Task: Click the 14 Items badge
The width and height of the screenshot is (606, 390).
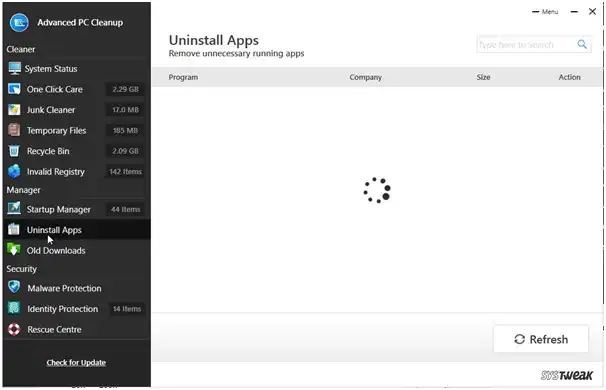Action: [127, 309]
